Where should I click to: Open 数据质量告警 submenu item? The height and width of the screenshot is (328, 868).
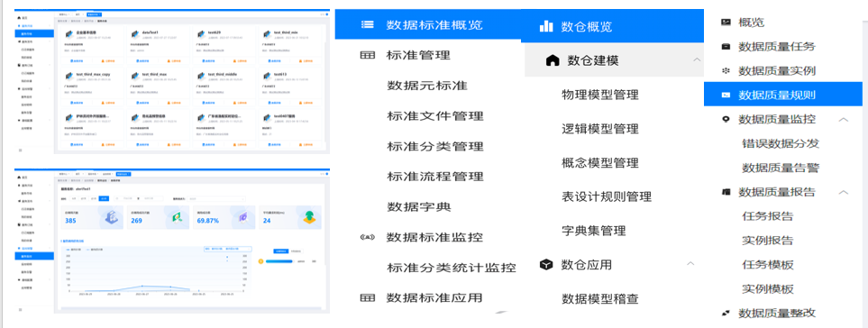click(x=781, y=168)
